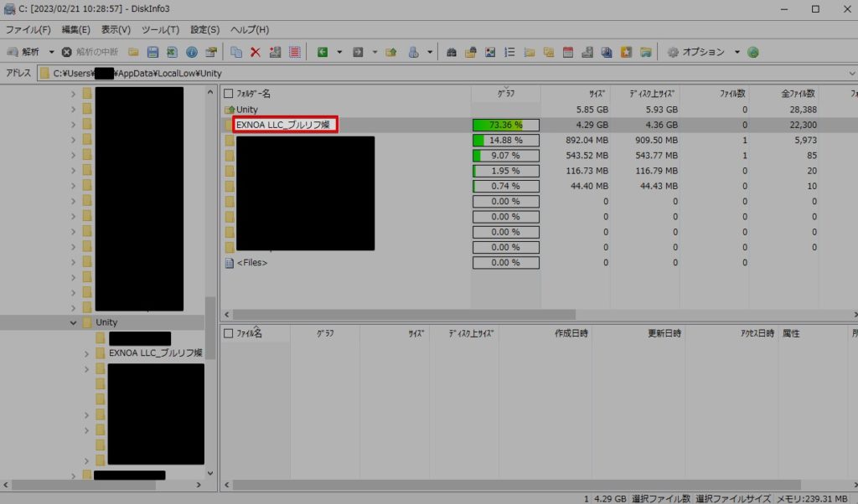
Task: Click the address path input field
Action: 419,73
